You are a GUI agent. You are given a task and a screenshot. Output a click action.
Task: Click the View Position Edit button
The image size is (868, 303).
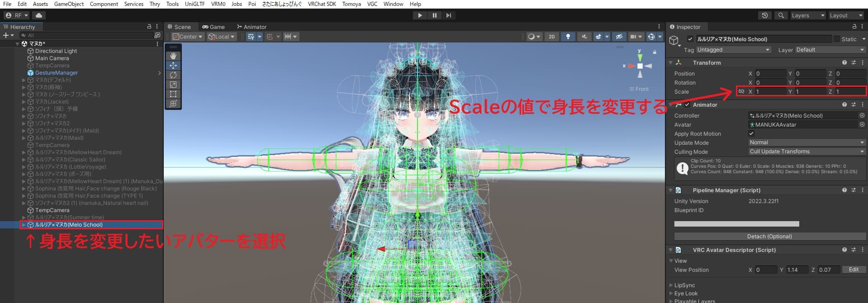pyautogui.click(x=854, y=270)
